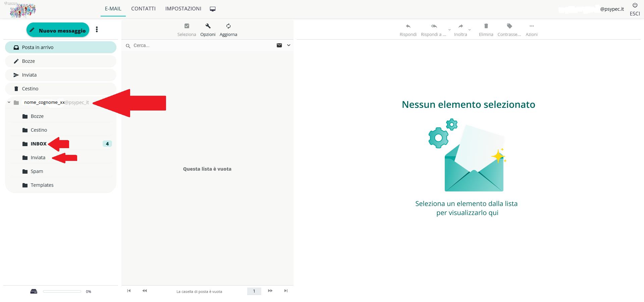The width and height of the screenshot is (644, 302).
Task: Click the Aggiorna refresh icon
Action: click(x=228, y=26)
